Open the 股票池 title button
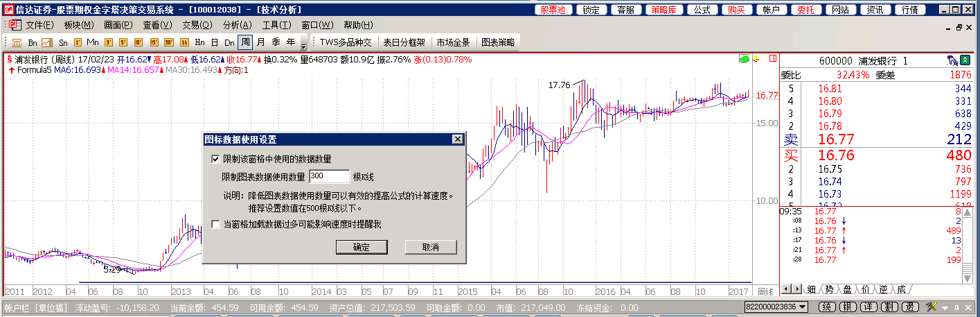980x317 pixels. [553, 10]
